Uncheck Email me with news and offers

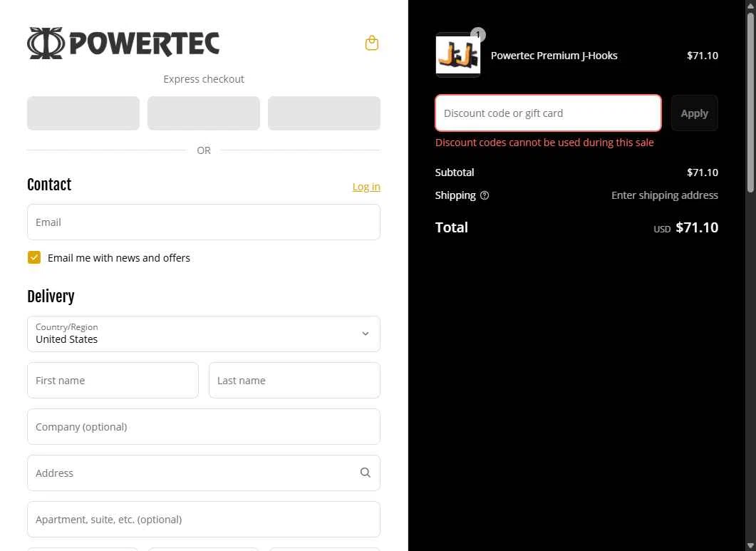pyautogui.click(x=34, y=257)
